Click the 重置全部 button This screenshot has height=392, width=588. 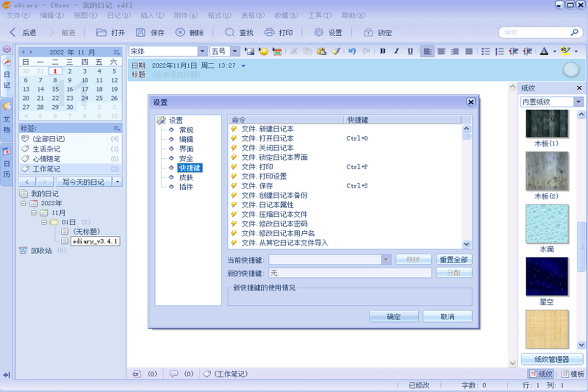pyautogui.click(x=454, y=260)
